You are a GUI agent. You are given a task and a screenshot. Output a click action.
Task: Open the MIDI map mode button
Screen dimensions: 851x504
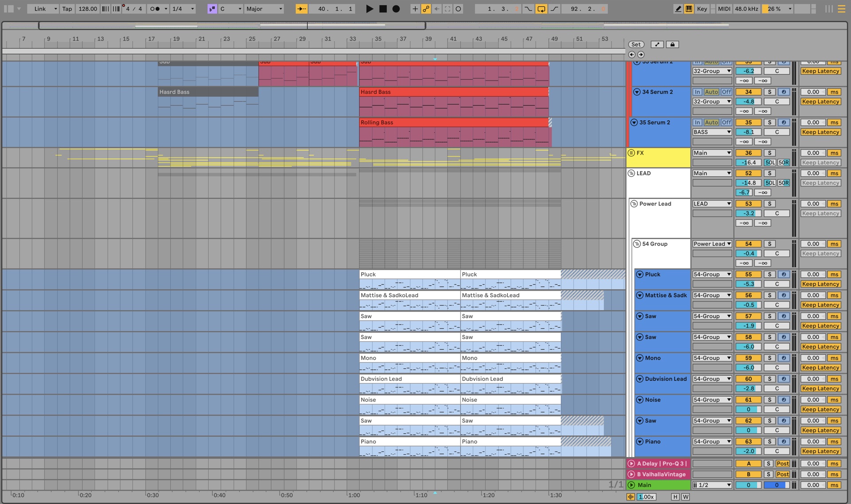coord(724,9)
